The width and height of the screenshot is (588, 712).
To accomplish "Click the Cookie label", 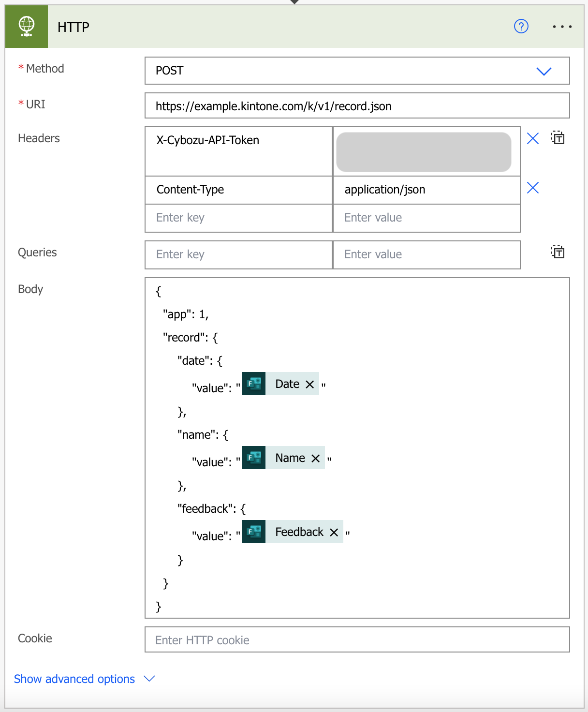I will coord(35,638).
